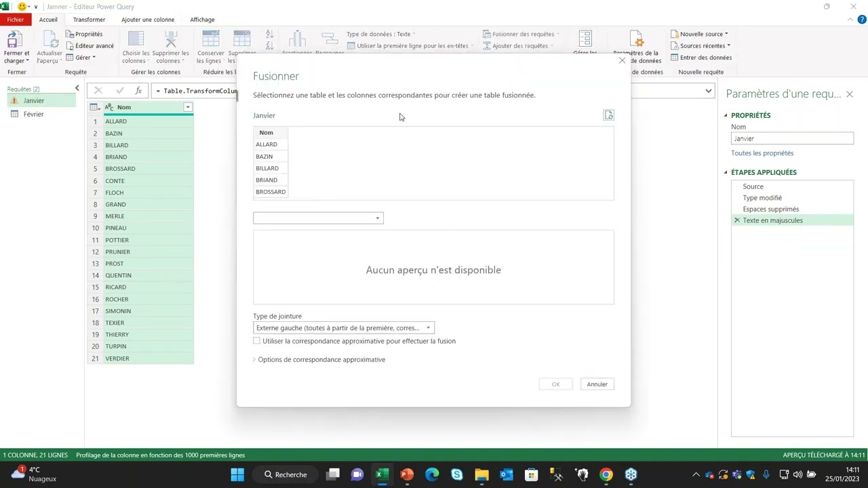868x488 pixels.
Task: Open Skype from the taskbar
Action: [457, 474]
